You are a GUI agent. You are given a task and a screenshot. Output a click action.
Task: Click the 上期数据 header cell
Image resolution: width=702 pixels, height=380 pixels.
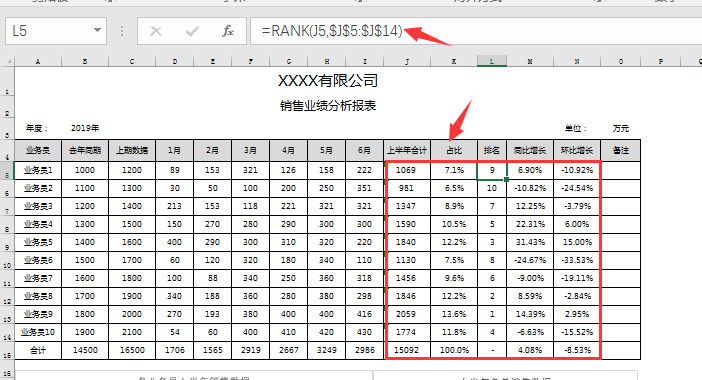pyautogui.click(x=132, y=150)
